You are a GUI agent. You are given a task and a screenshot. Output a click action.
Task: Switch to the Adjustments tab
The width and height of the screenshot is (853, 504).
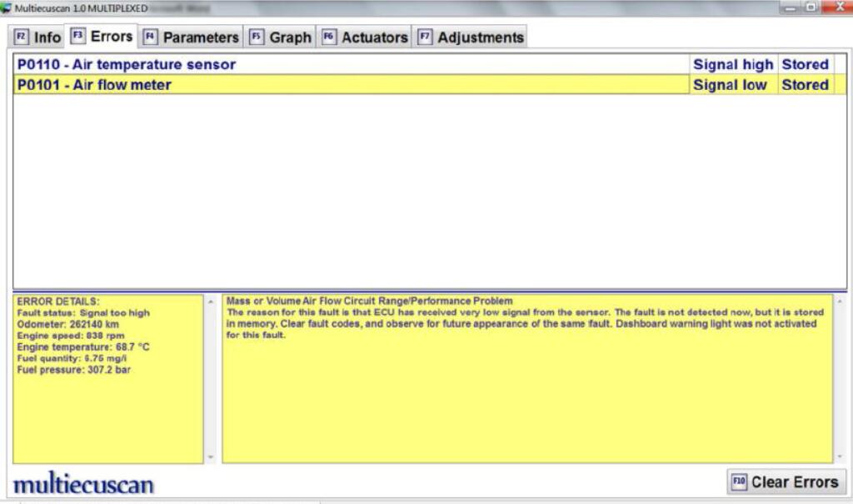[470, 37]
